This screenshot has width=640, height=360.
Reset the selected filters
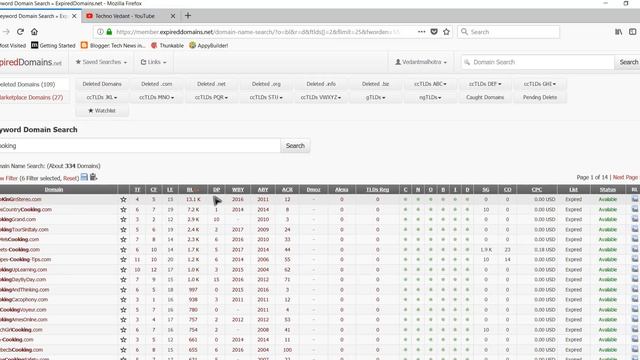[x=70, y=178]
